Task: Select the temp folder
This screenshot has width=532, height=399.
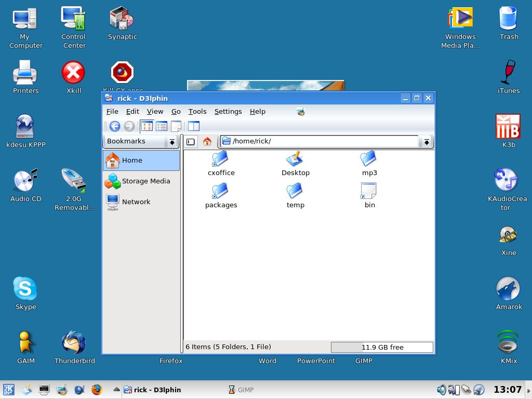Action: tap(295, 196)
